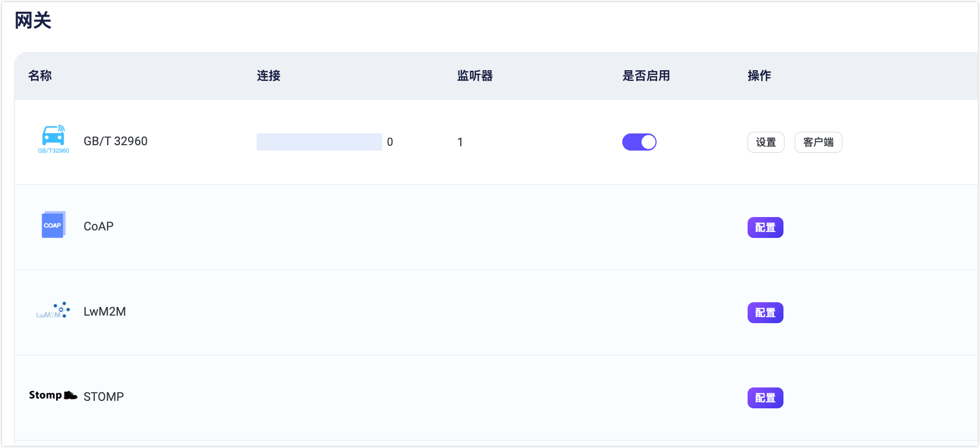Image resolution: width=980 pixels, height=448 pixels.
Task: Disable the GB/T 32960 gateway toggle
Action: click(639, 142)
